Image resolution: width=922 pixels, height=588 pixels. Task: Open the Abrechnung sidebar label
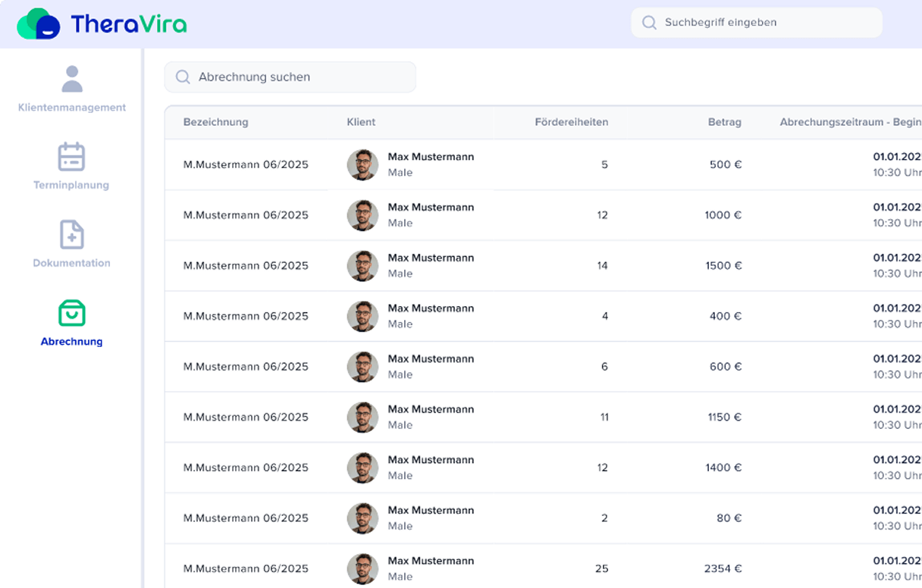pyautogui.click(x=72, y=342)
